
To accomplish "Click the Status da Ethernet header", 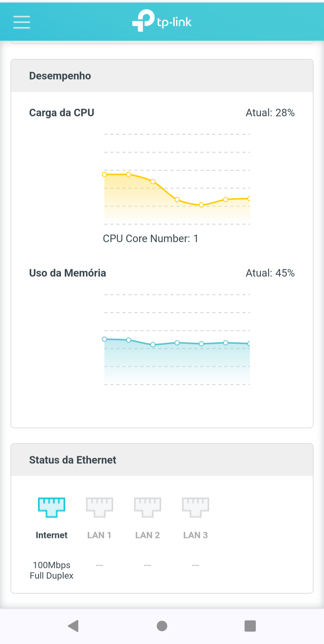I will click(x=73, y=460).
